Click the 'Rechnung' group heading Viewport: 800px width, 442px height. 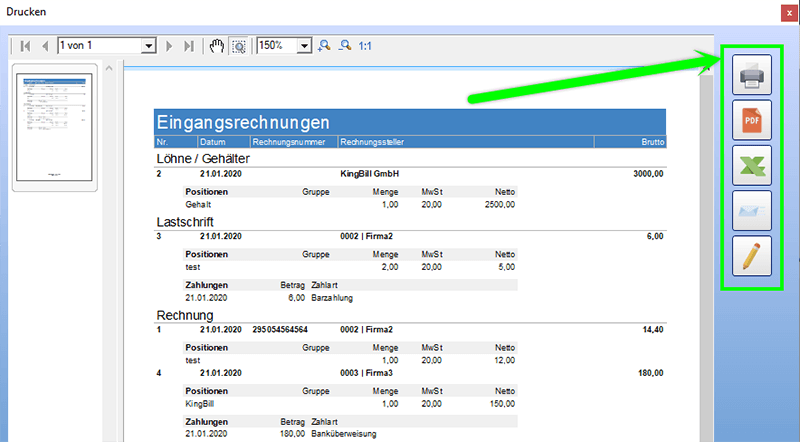185,315
